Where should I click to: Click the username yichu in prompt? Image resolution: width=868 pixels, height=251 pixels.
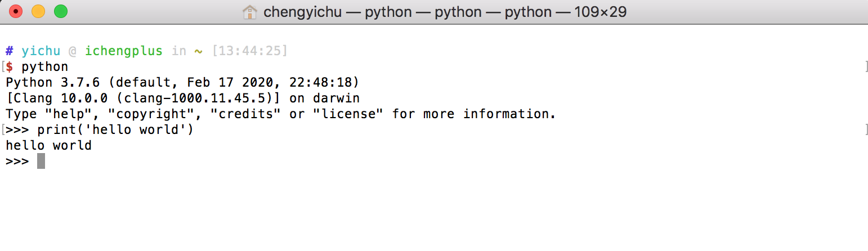coord(41,51)
